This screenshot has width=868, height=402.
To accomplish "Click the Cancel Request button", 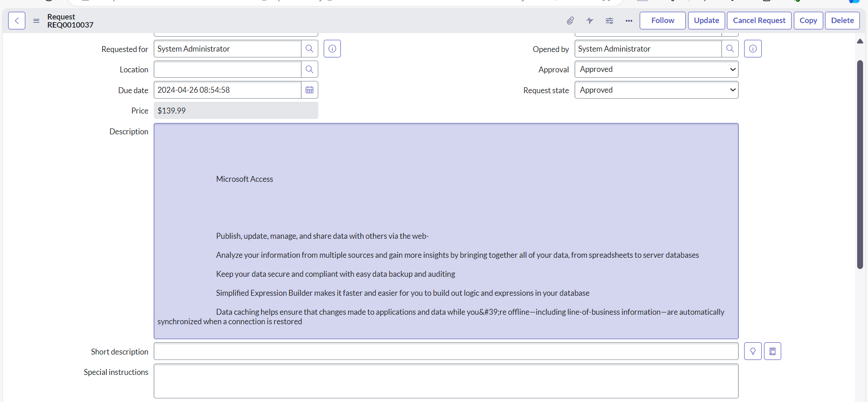I will 759,21.
